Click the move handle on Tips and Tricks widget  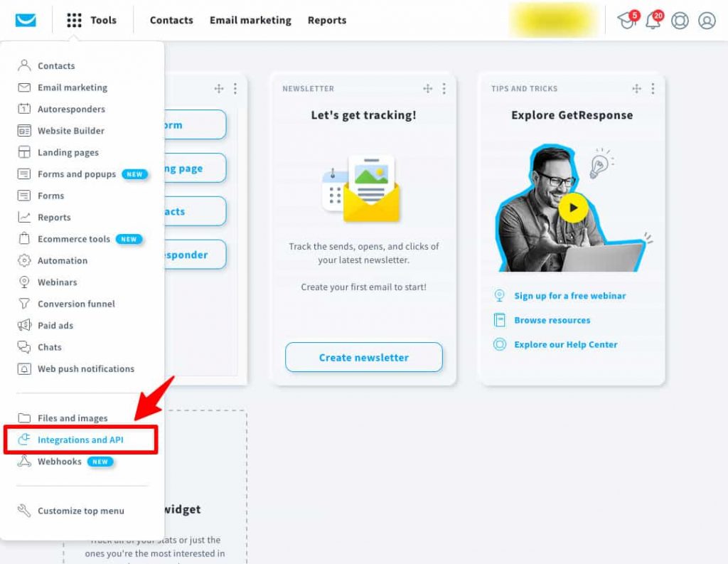636,88
